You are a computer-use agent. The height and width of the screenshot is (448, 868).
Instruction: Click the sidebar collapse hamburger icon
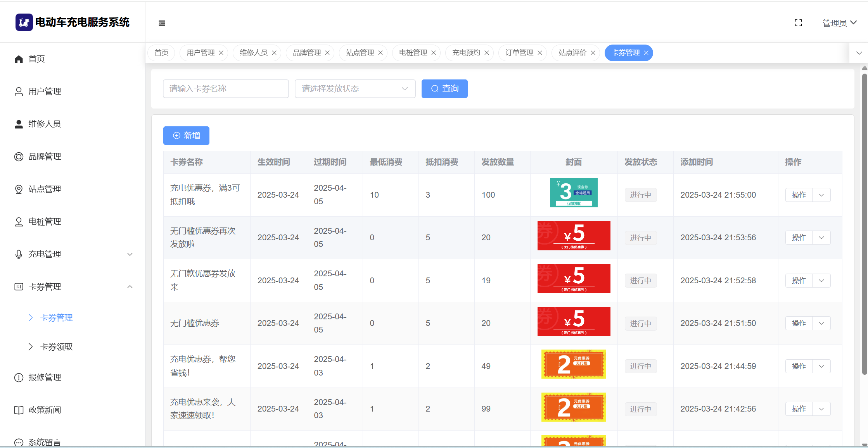pos(162,23)
